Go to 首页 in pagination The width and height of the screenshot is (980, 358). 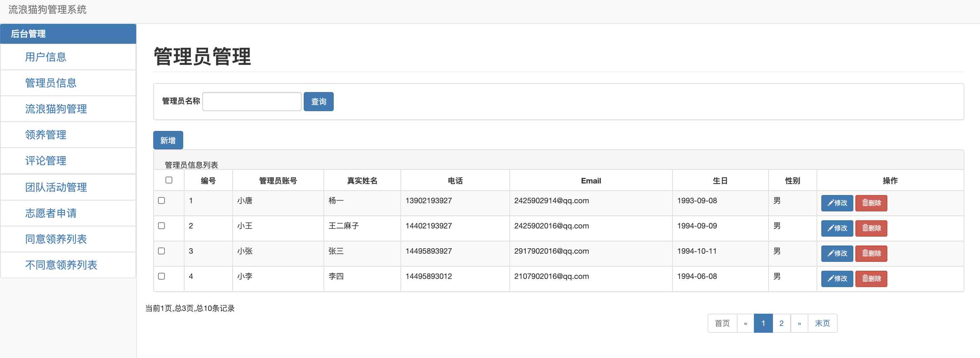coord(722,323)
